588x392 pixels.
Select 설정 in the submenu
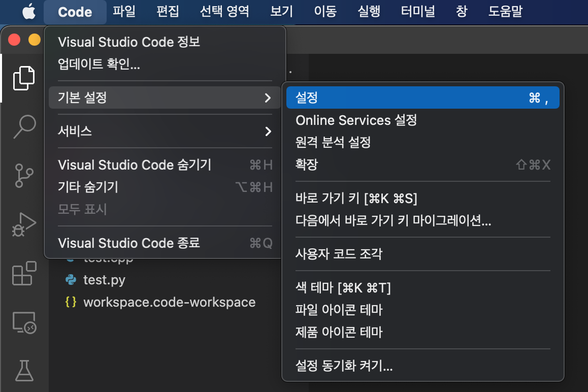click(x=422, y=97)
